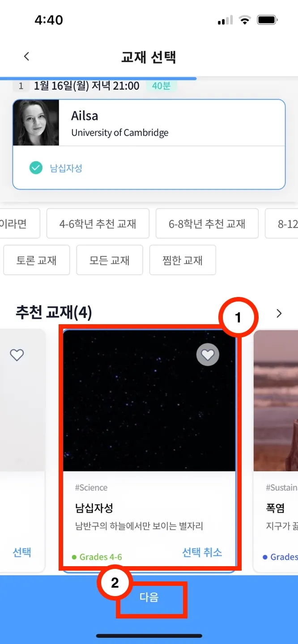Toggle heart on left partial card
The width and height of the screenshot is (298, 644).
pyautogui.click(x=17, y=355)
